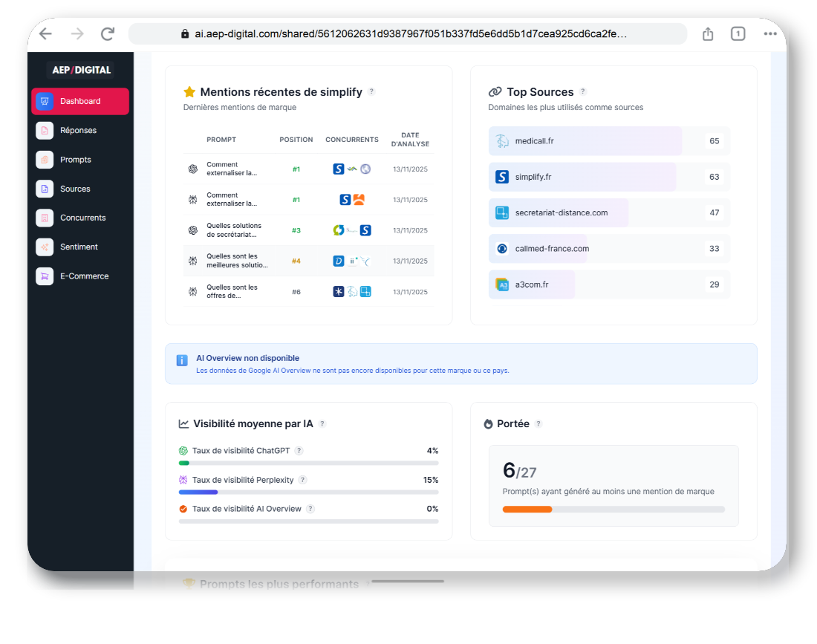Click the Concurrents sidebar icon

45,218
